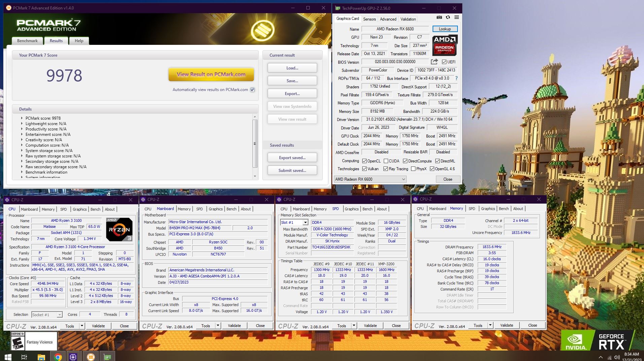Click the PCMark 7 title bar icon
The image size is (644, 361).
(x=9, y=8)
